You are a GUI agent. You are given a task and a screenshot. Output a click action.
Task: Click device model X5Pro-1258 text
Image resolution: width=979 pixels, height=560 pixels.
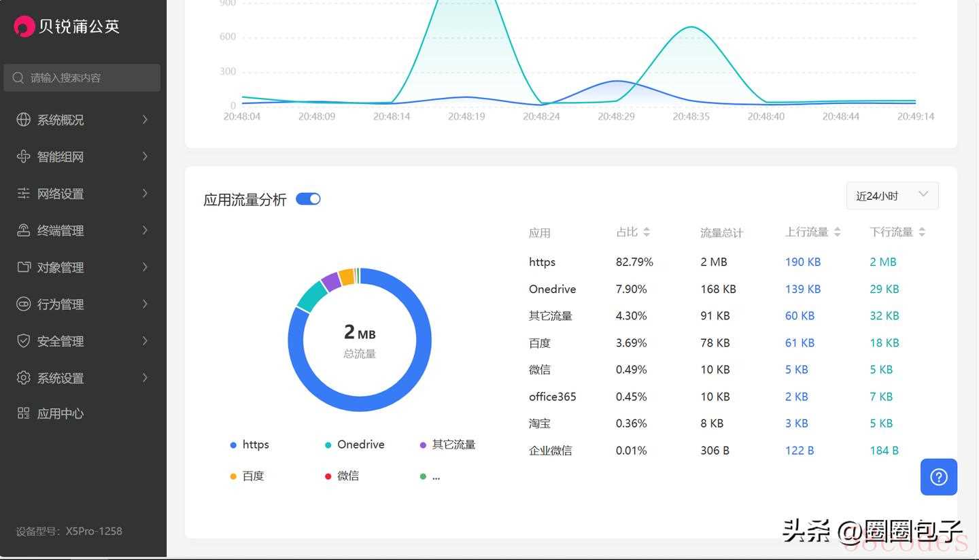[x=94, y=531]
